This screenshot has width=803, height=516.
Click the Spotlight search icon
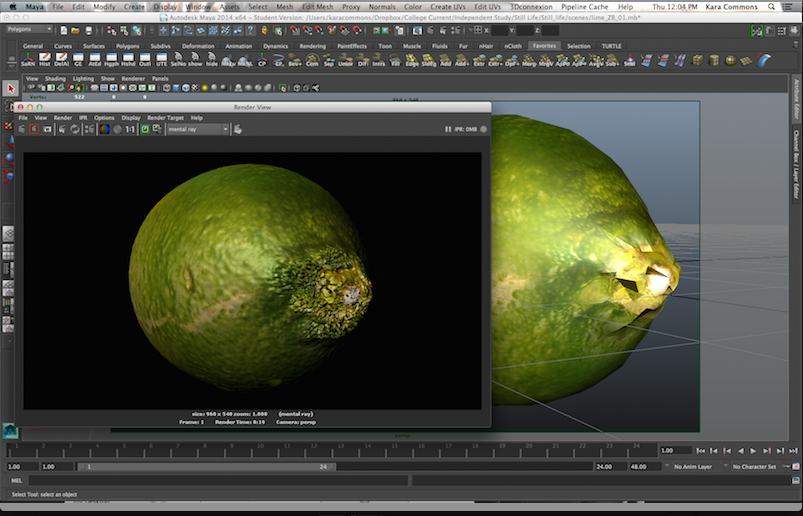point(771,7)
